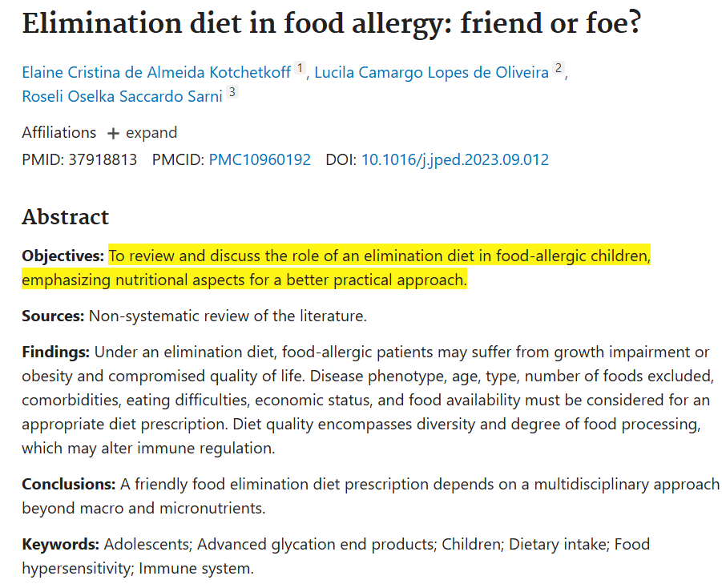The height and width of the screenshot is (588, 722).
Task: Click the Affiliations label text
Action: click(59, 133)
